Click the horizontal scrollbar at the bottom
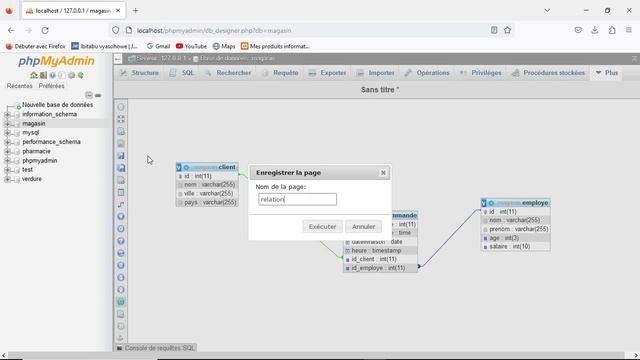Screen dimensions: 640x360 [x=316, y=356]
